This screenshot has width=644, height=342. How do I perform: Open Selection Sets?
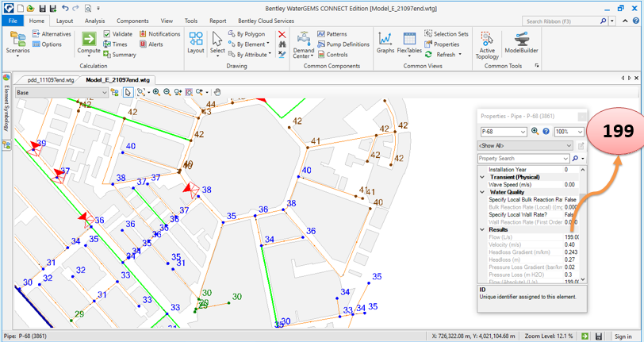pyautogui.click(x=447, y=34)
